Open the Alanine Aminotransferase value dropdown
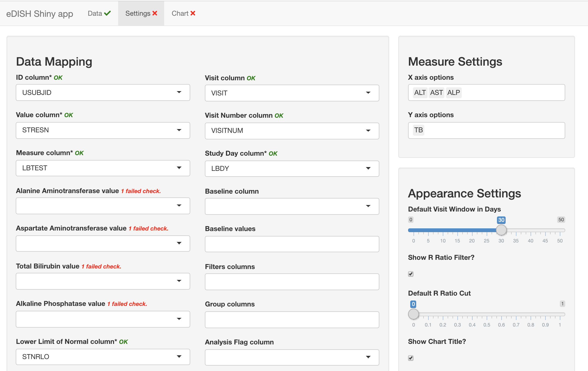The image size is (588, 371). pyautogui.click(x=103, y=206)
